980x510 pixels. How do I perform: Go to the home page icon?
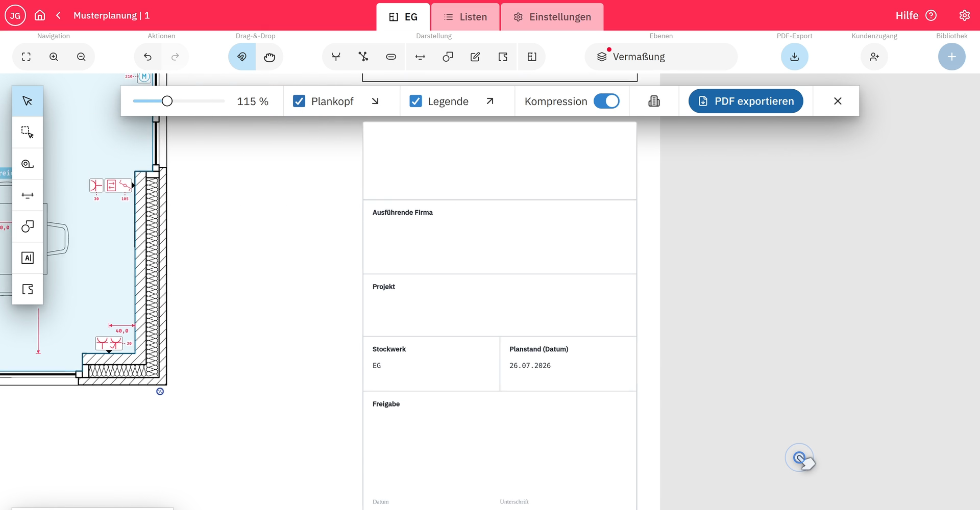point(40,15)
